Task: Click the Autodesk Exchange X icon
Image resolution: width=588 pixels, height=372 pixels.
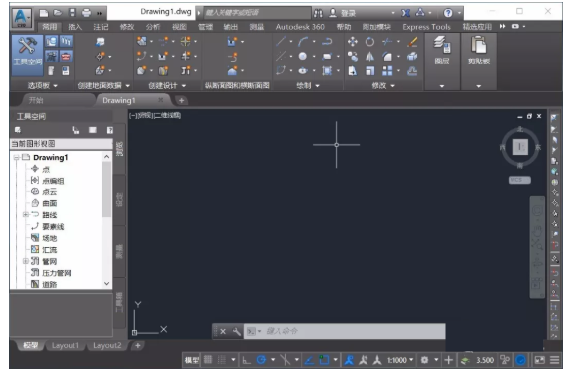Action: click(406, 13)
